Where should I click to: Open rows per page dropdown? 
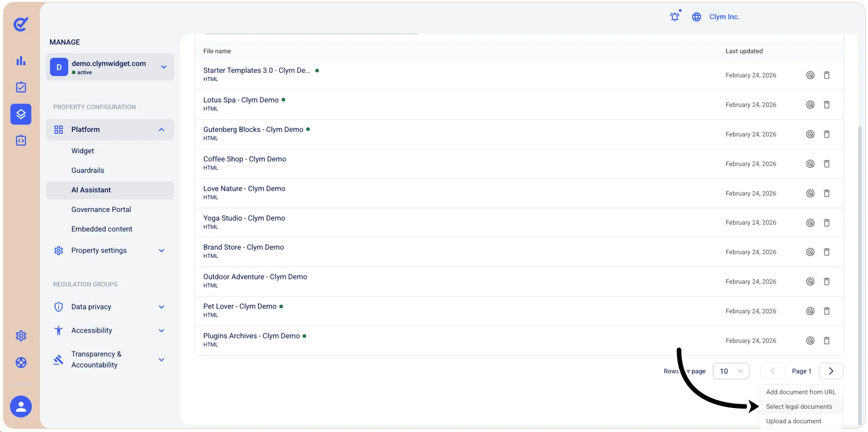731,371
